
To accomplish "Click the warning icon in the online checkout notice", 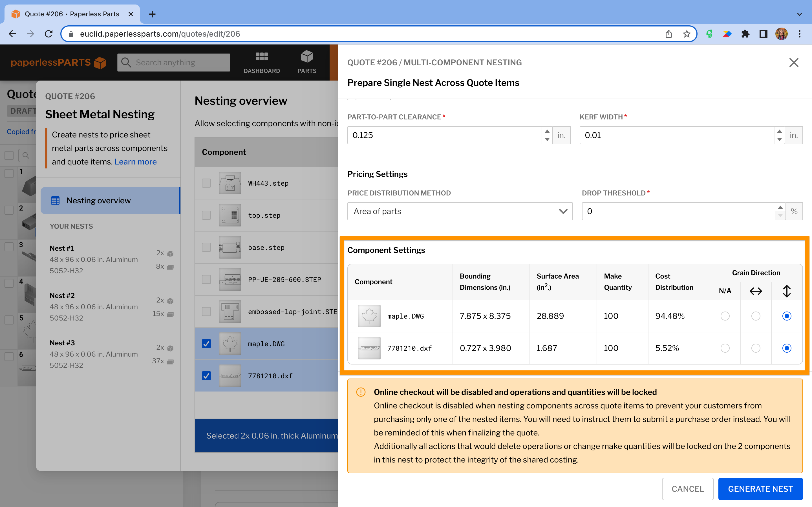I will (x=360, y=392).
